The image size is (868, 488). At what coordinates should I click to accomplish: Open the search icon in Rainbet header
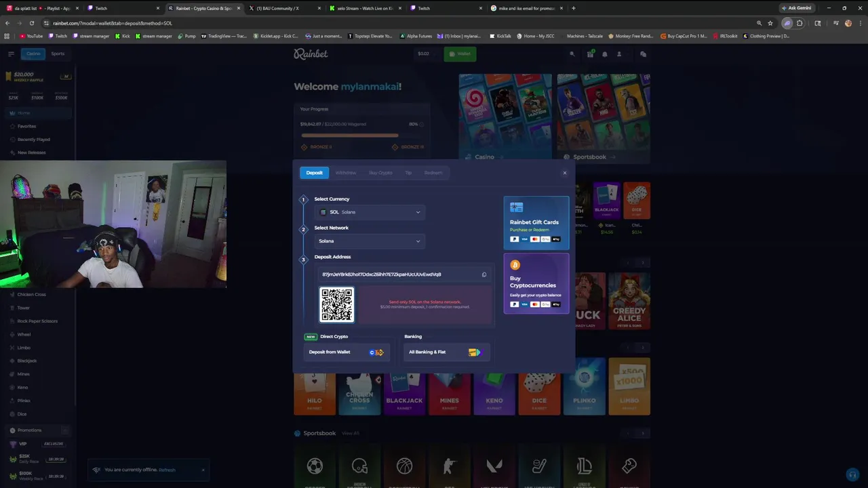[x=572, y=54]
